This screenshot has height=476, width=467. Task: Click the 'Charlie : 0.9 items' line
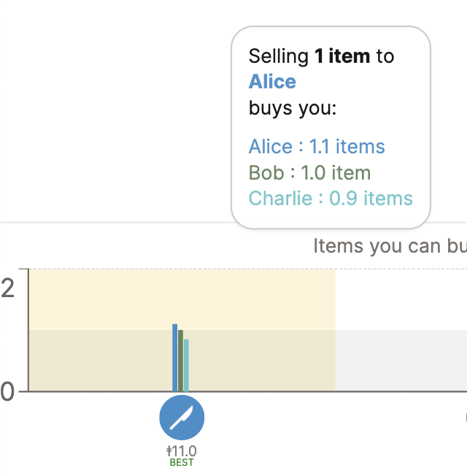[x=331, y=199]
